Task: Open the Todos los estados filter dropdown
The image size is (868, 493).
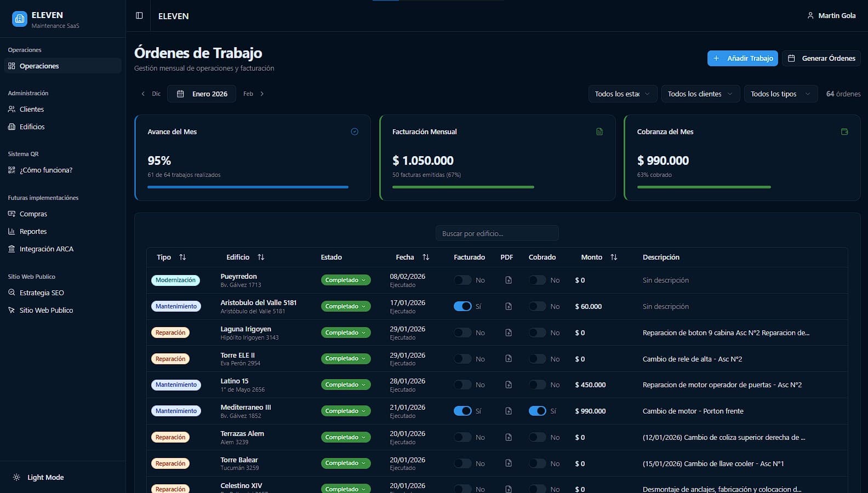Action: [622, 94]
